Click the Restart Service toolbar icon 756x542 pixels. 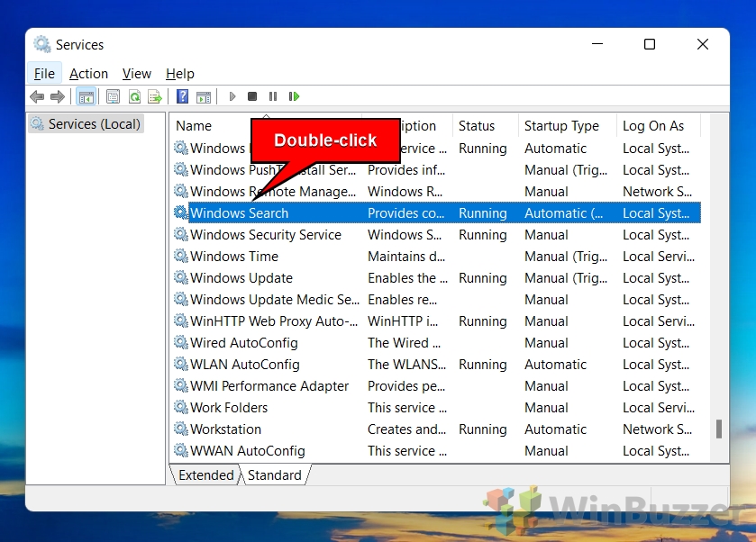tap(294, 96)
